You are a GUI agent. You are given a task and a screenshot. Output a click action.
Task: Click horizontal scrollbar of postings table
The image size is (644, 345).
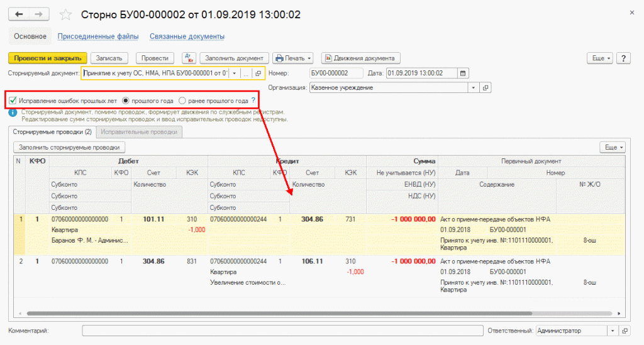pyautogui.click(x=279, y=314)
